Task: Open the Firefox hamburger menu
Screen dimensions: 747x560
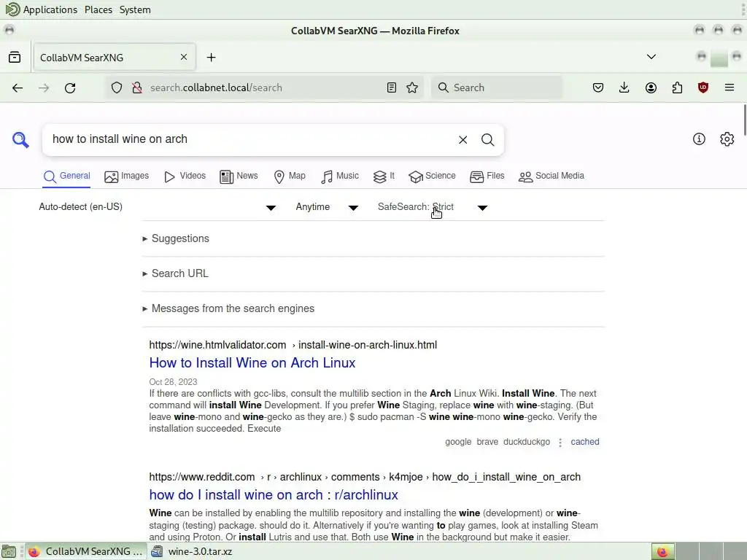Action: click(729, 87)
